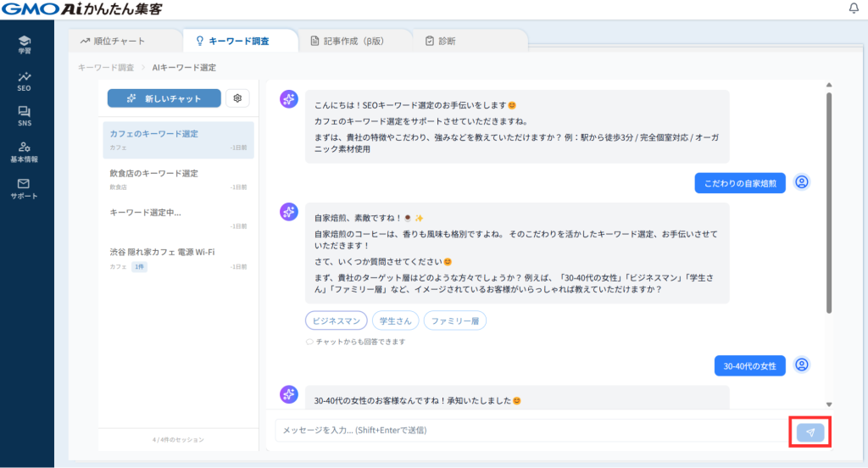Open 基本情報 in the left sidebar

click(x=24, y=152)
